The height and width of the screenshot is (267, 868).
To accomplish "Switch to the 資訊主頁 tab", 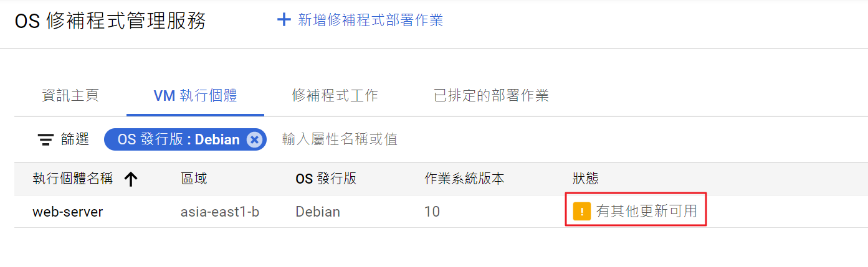I will click(70, 96).
